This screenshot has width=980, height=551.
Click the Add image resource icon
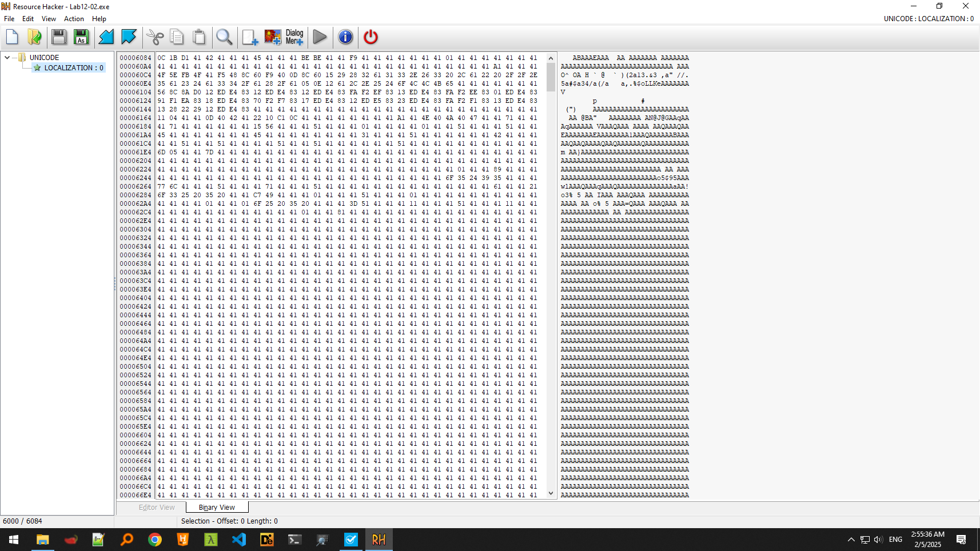coord(273,37)
